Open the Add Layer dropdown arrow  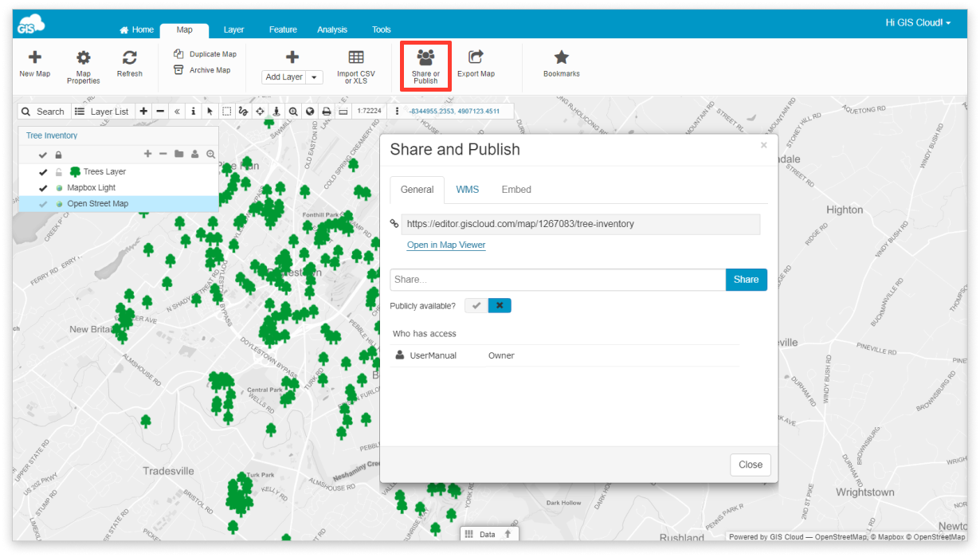315,77
